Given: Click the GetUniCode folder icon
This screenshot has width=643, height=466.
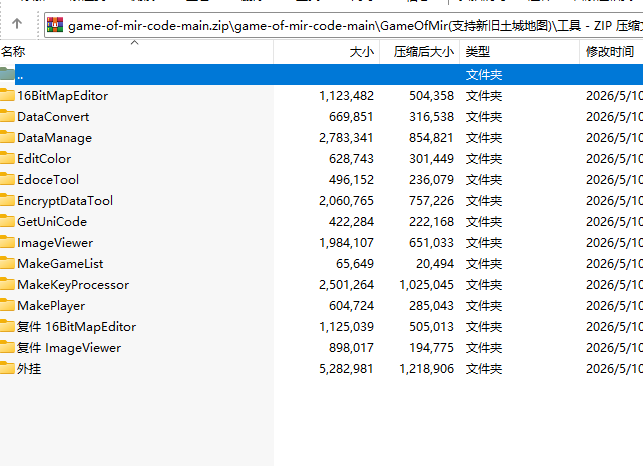Looking at the screenshot, I should [x=7, y=221].
